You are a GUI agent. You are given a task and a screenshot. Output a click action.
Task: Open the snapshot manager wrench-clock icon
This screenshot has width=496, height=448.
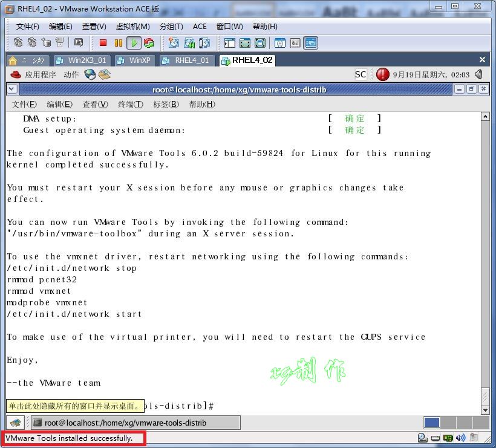pos(204,43)
